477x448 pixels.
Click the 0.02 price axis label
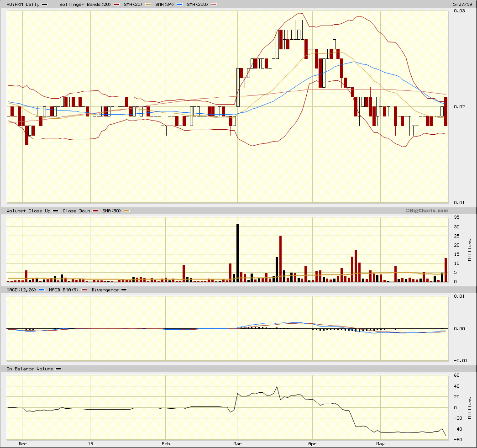(x=459, y=106)
